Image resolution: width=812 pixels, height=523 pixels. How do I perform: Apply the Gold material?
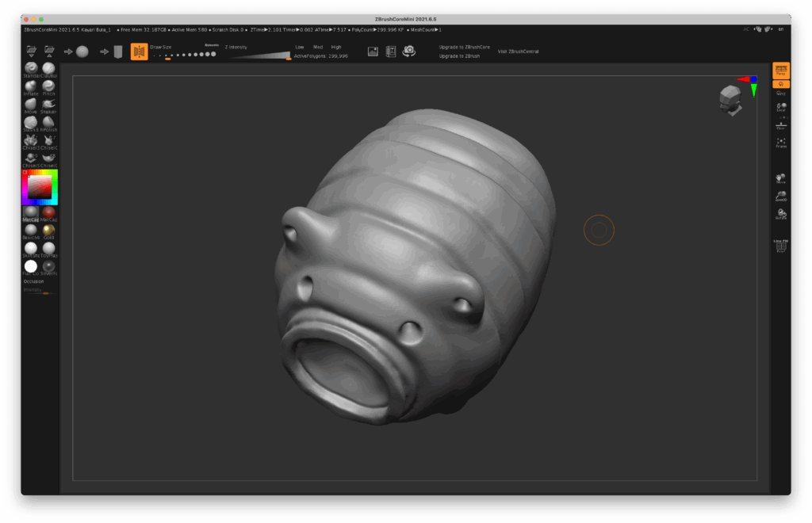point(48,231)
